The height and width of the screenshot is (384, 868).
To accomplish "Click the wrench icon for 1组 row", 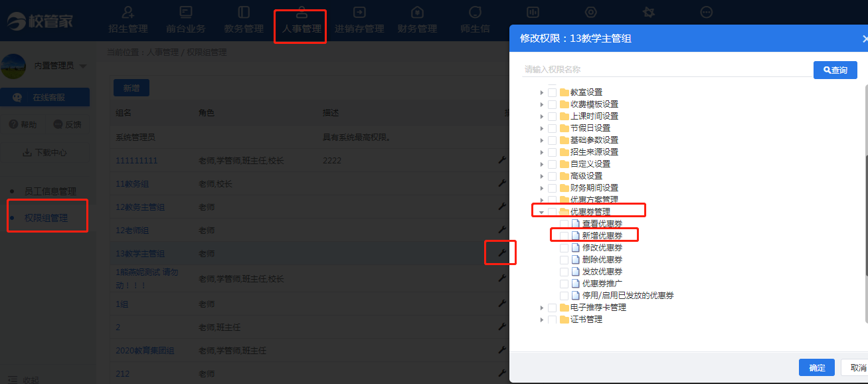I will pos(502,304).
